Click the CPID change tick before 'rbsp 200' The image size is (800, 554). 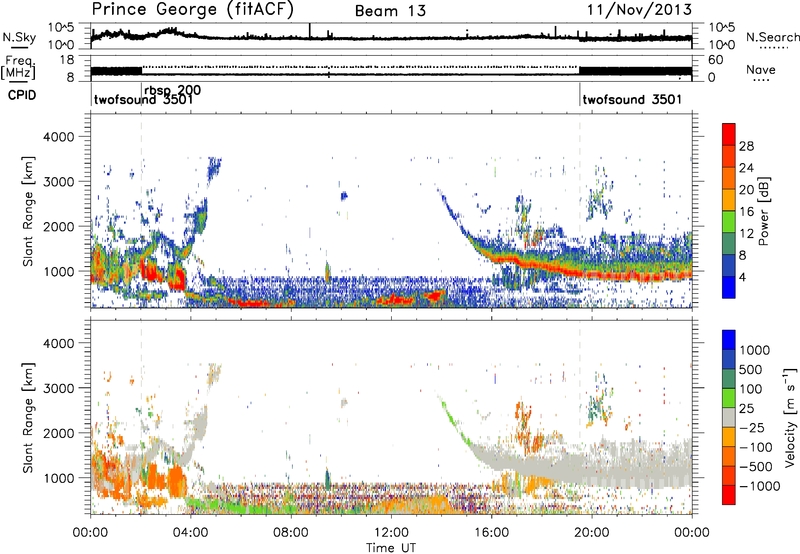tap(141, 94)
